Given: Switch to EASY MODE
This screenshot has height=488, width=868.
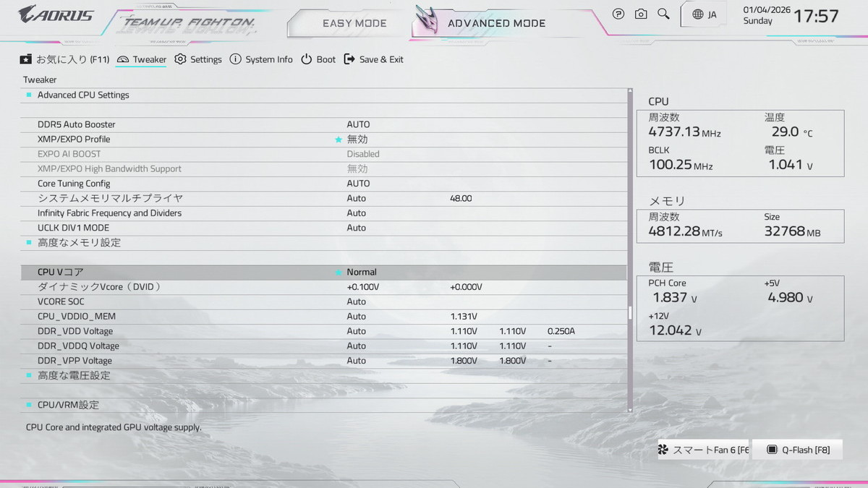Looking at the screenshot, I should (x=354, y=23).
